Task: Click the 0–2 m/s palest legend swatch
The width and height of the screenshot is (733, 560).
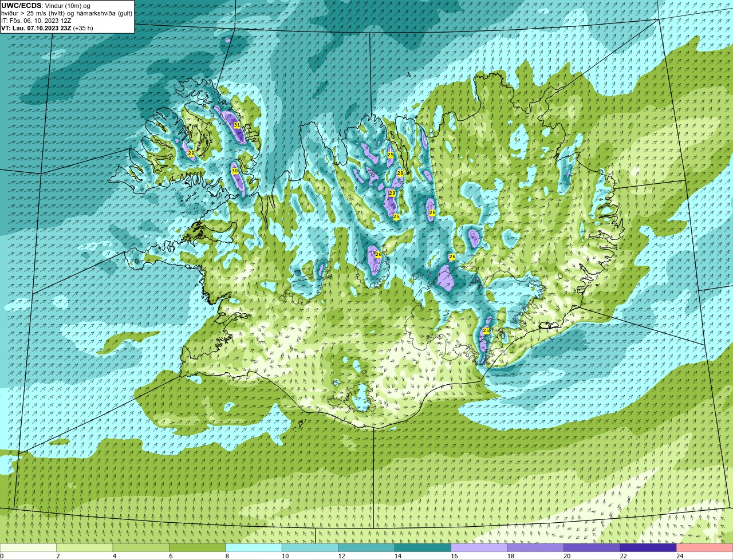Action: pos(28,547)
